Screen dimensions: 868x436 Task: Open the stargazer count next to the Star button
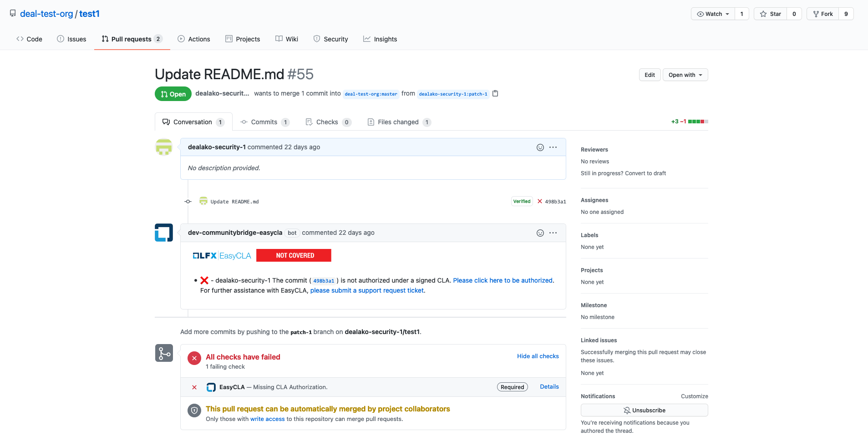click(794, 14)
